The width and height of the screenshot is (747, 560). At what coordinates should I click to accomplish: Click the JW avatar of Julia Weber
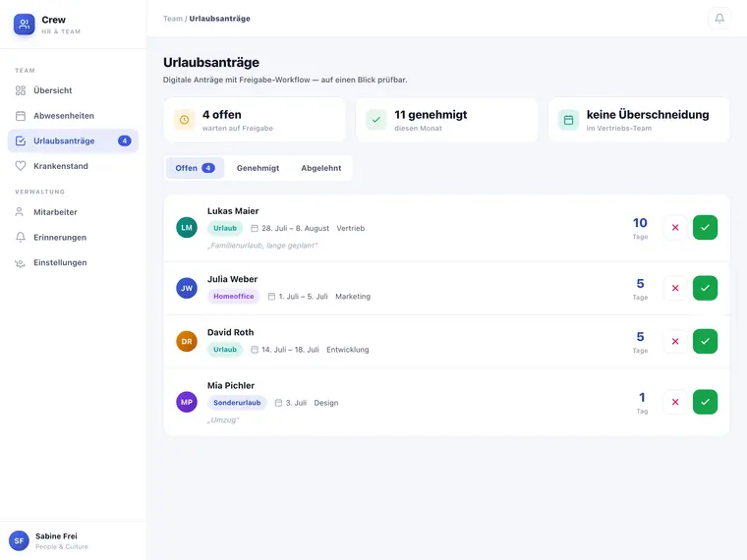point(187,288)
